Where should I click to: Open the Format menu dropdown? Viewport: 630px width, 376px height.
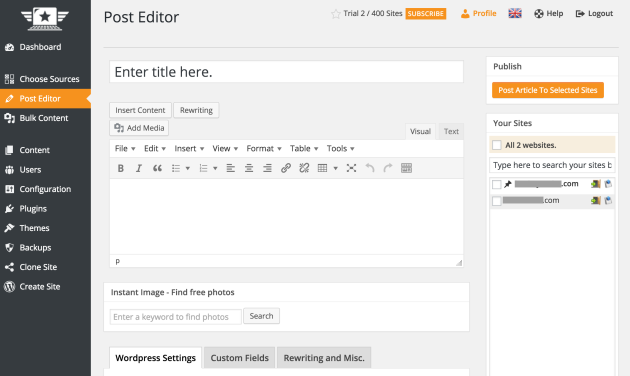pos(264,149)
